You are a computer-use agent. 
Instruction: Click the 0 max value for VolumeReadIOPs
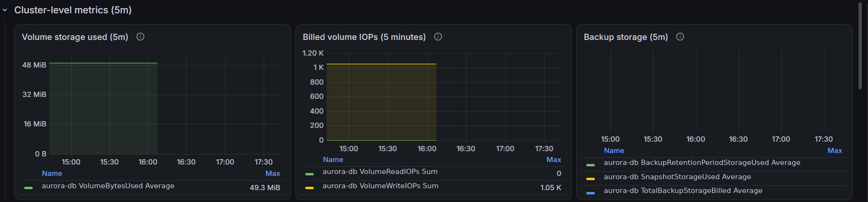coord(559,173)
